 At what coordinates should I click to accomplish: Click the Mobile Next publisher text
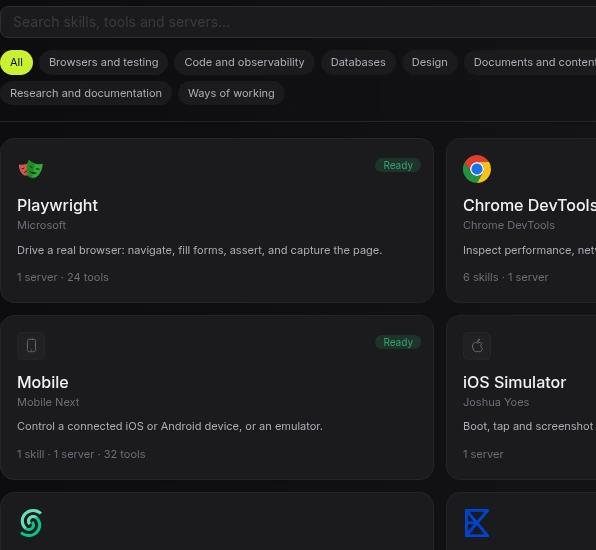(48, 402)
